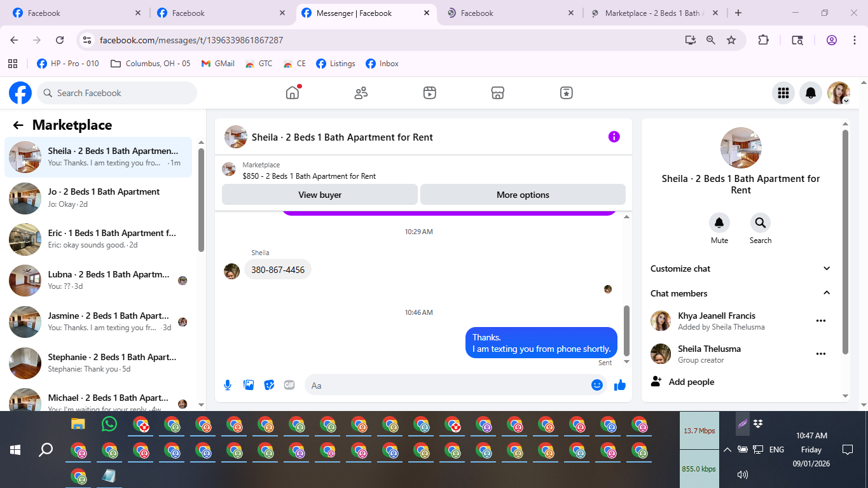Open Listings bookmark

coord(335,64)
